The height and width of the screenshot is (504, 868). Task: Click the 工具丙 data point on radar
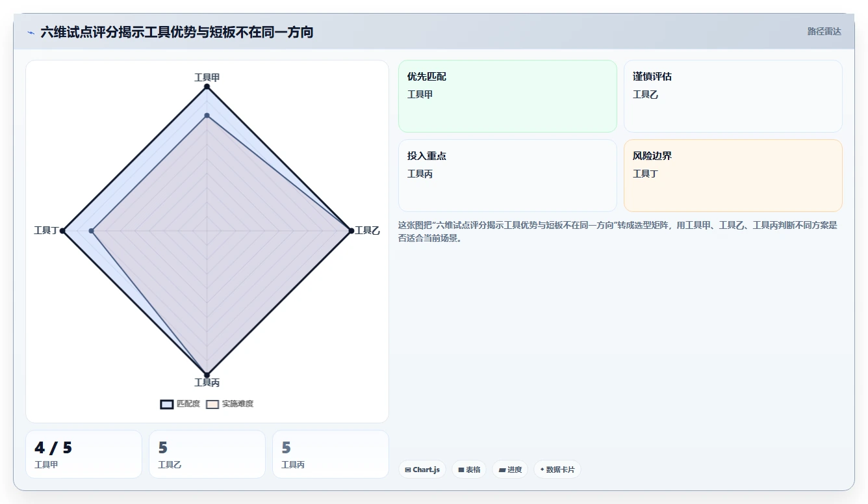point(207,375)
